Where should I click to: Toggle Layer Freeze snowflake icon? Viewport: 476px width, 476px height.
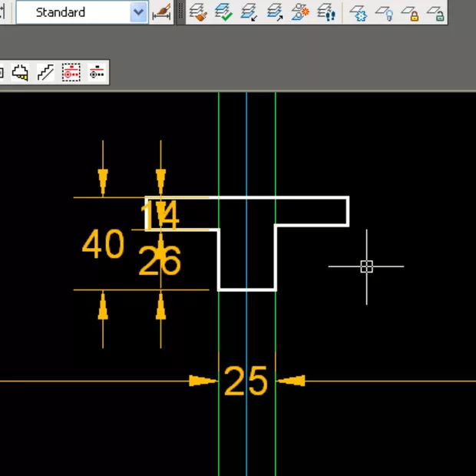(359, 13)
